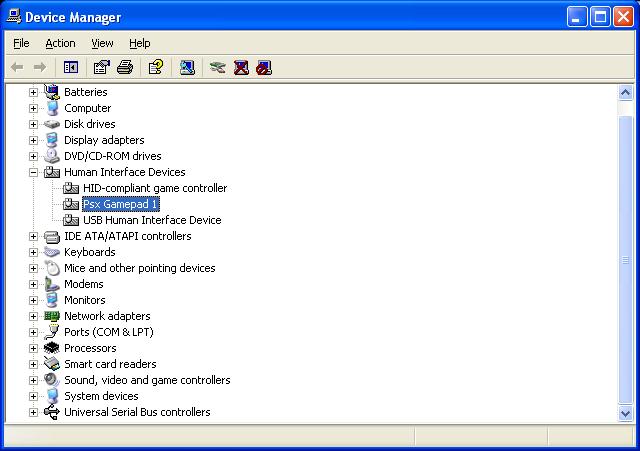The height and width of the screenshot is (451, 640).
Task: Click the Network adapters icon
Action: tap(52, 316)
